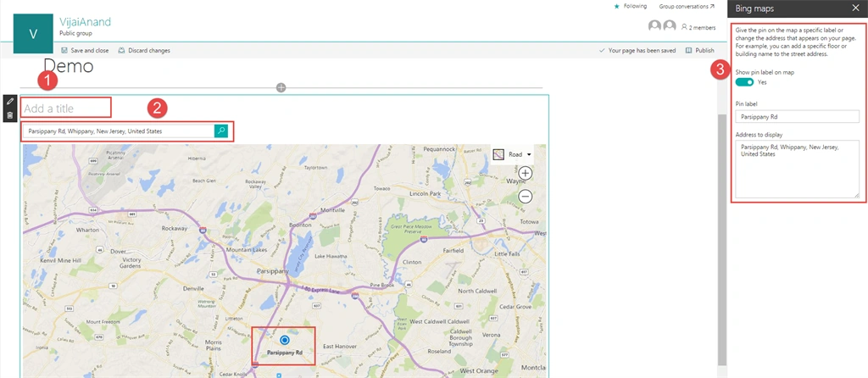Click the Add a title field
The image size is (868, 378).
point(66,108)
